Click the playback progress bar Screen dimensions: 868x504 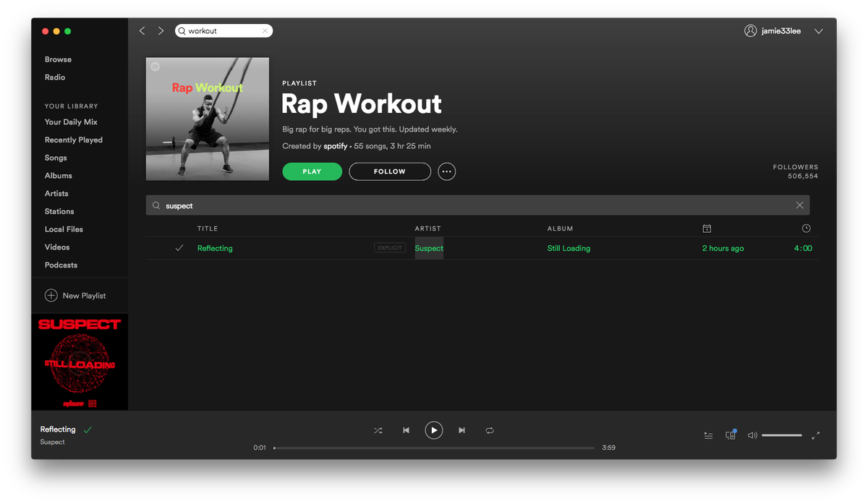click(434, 448)
